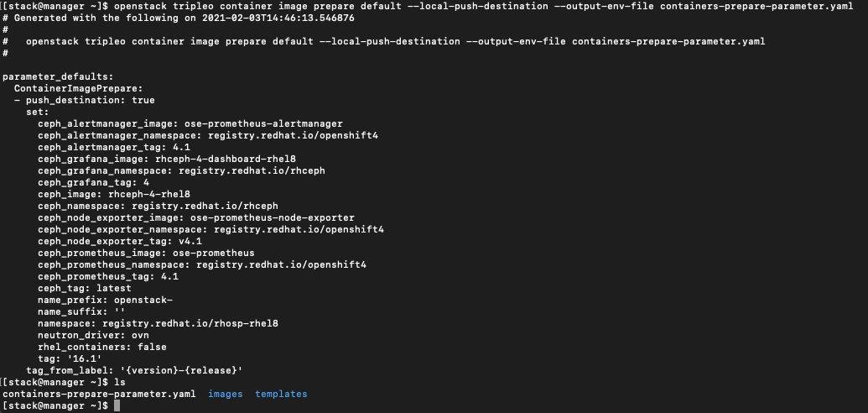Click the 'ls' command text
This screenshot has width=868, height=413.
tap(120, 383)
